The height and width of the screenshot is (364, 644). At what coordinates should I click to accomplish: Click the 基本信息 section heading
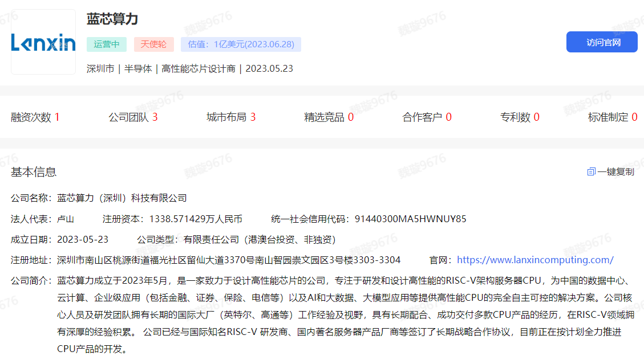(x=34, y=172)
